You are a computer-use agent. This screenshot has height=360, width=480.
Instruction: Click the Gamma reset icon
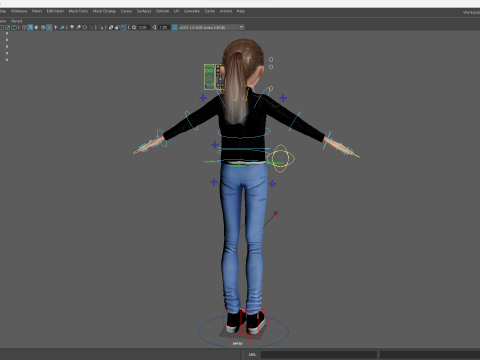154,27
